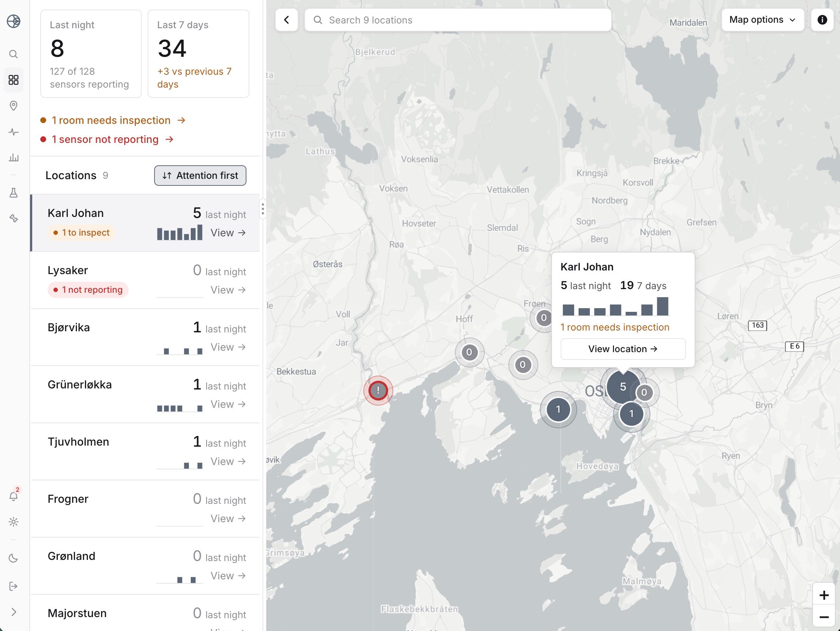Click the Search 9 locations field
This screenshot has width=840, height=631.
(x=458, y=20)
